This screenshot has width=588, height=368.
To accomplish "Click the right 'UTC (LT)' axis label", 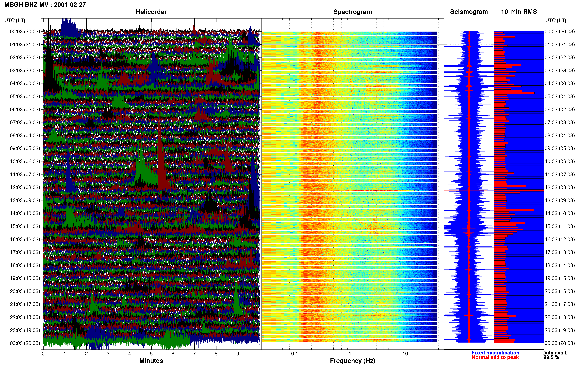I will click(x=556, y=20).
